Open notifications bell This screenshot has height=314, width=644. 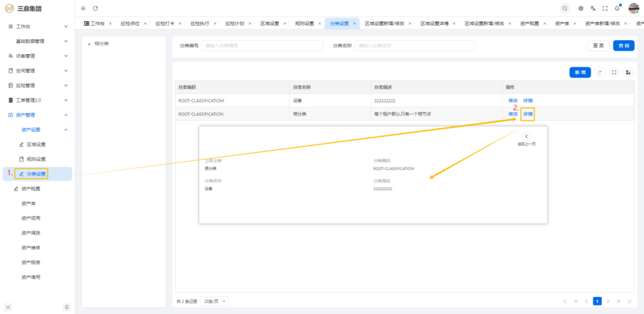(617, 8)
